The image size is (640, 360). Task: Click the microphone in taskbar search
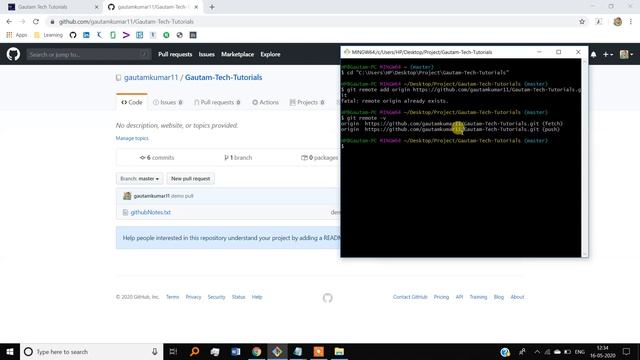(x=155, y=351)
